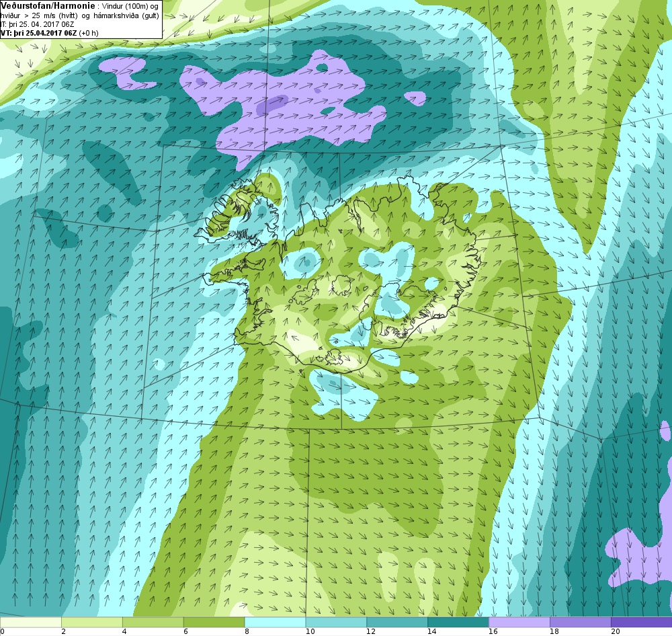Click the light green 4–6 m/s legend swatch
Image resolution: width=672 pixels, height=636 pixels.
click(x=153, y=621)
